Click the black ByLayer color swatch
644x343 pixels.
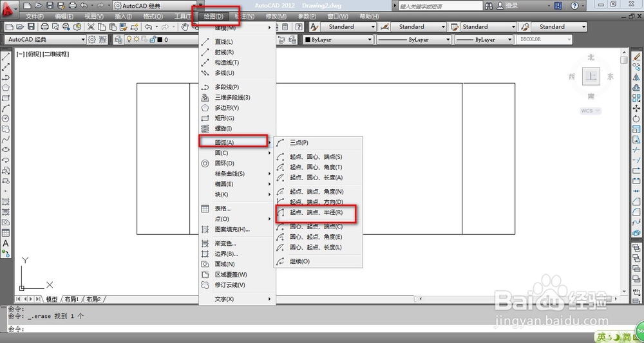pyautogui.click(x=307, y=40)
